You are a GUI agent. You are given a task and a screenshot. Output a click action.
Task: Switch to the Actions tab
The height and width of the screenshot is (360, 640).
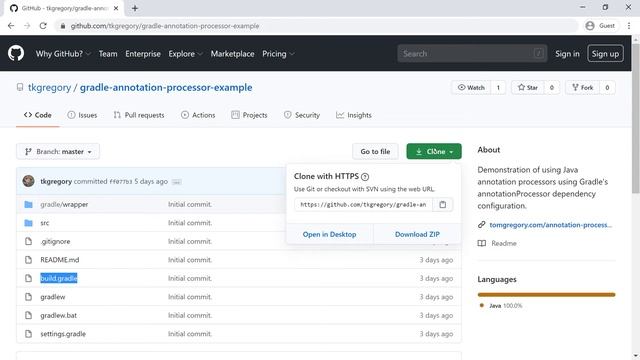coord(198,115)
